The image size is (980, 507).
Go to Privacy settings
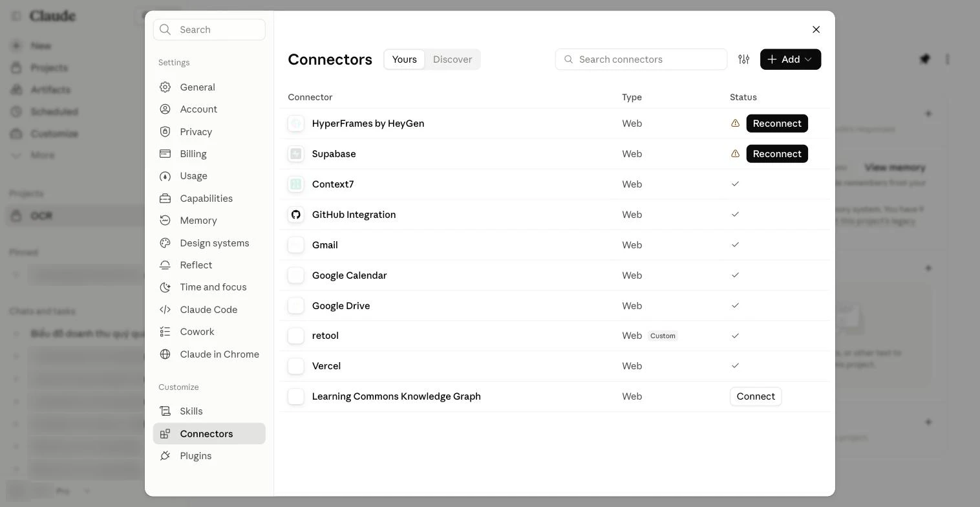click(209, 132)
